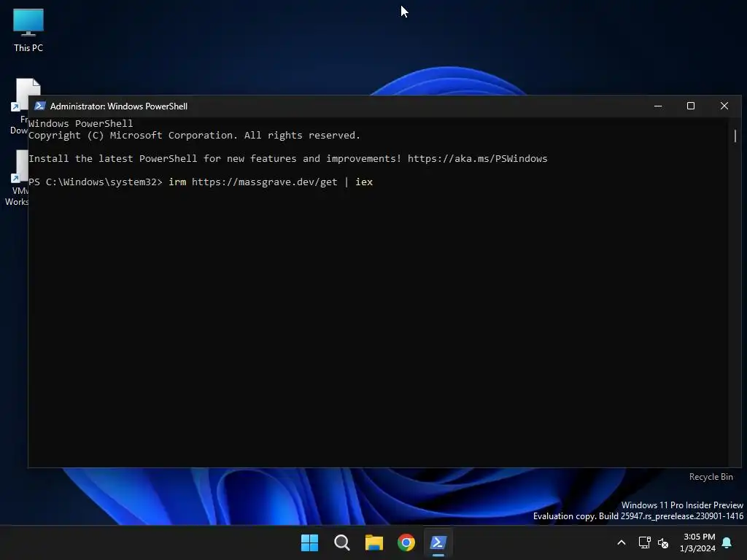Show hidden system tray icons

622,542
